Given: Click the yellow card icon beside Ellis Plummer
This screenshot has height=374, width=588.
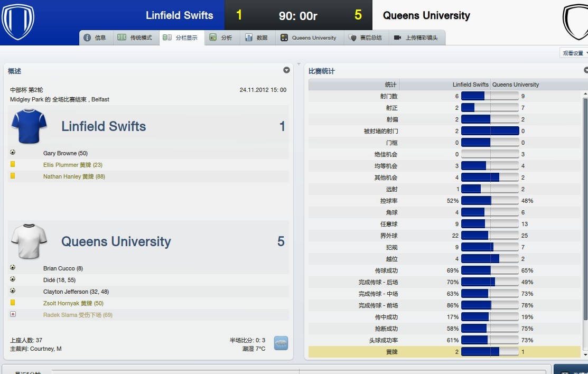Looking at the screenshot, I should click(x=13, y=164).
